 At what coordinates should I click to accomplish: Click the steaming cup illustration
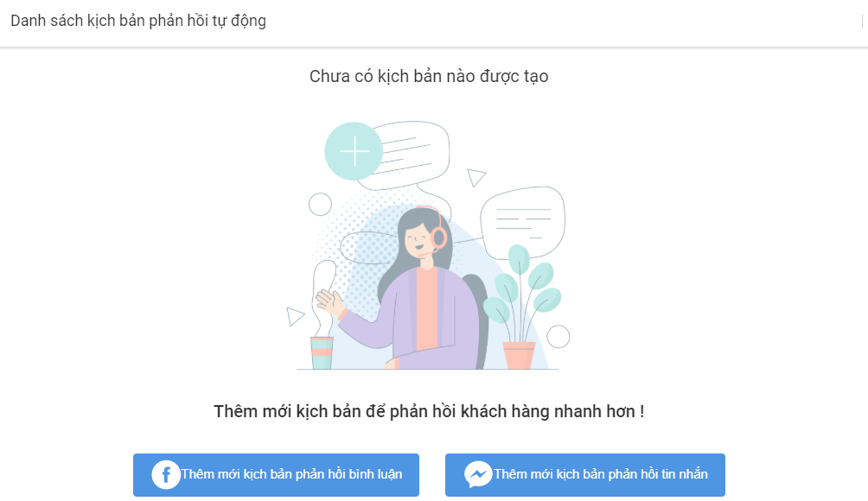(322, 316)
